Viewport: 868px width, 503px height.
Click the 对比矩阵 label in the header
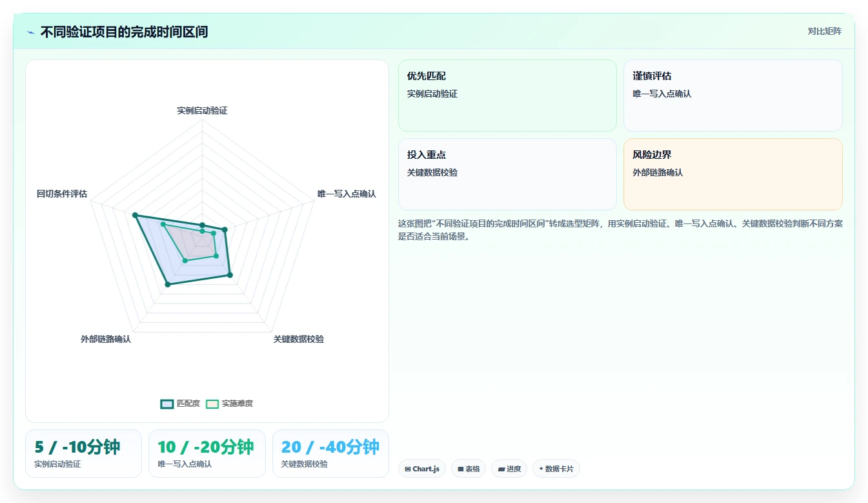tap(824, 31)
